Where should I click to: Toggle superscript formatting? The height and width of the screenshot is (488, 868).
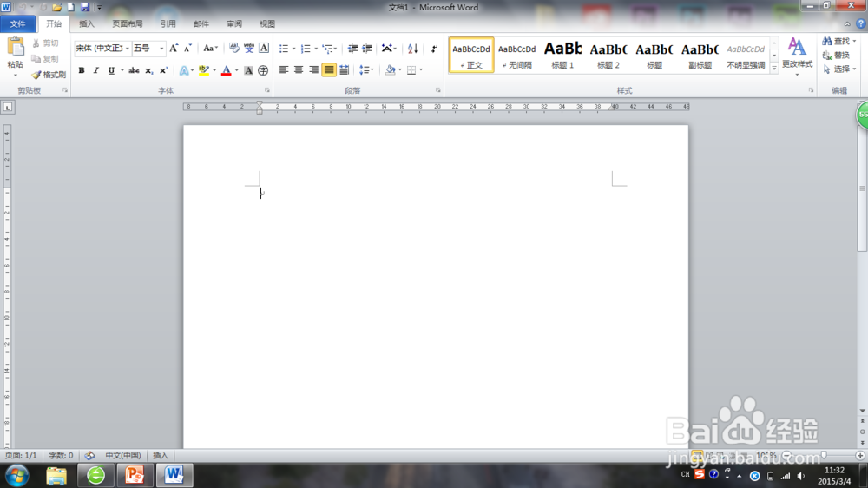(163, 70)
